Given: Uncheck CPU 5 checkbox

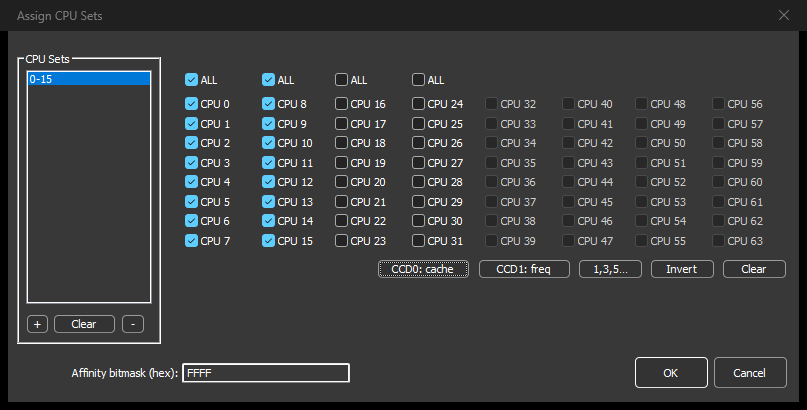Looking at the screenshot, I should pyautogui.click(x=191, y=202).
